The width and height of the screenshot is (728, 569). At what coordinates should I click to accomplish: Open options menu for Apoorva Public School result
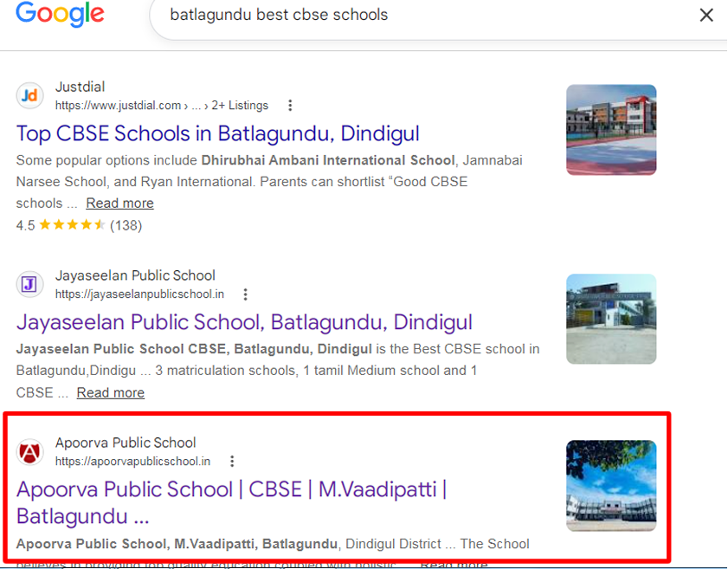coord(232,462)
